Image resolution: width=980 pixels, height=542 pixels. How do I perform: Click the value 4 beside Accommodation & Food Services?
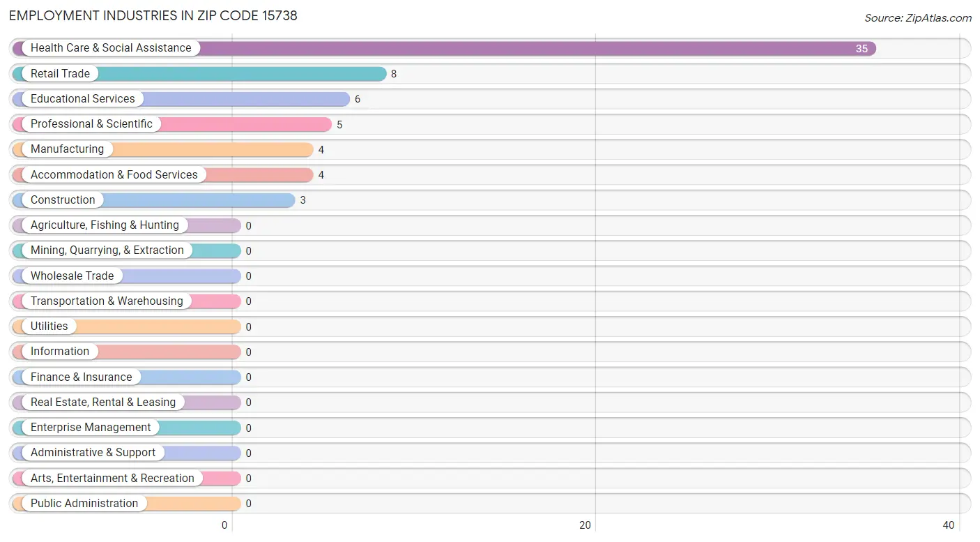point(321,175)
